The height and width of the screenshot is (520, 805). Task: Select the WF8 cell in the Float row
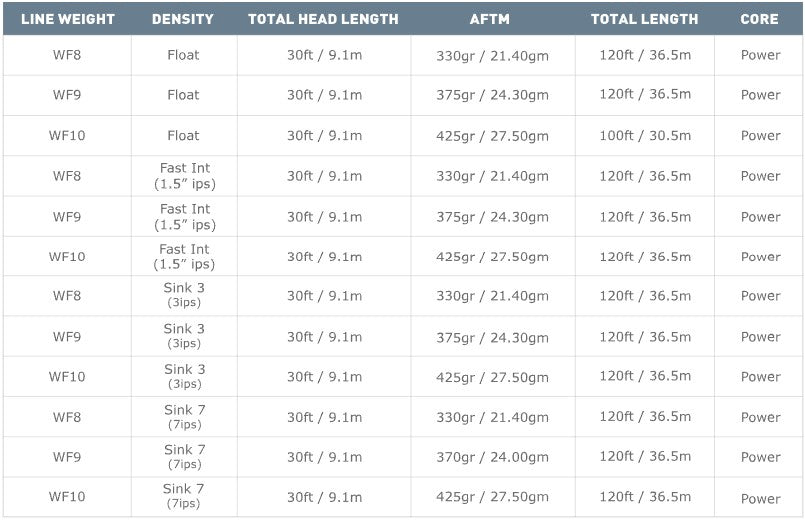tap(67, 55)
